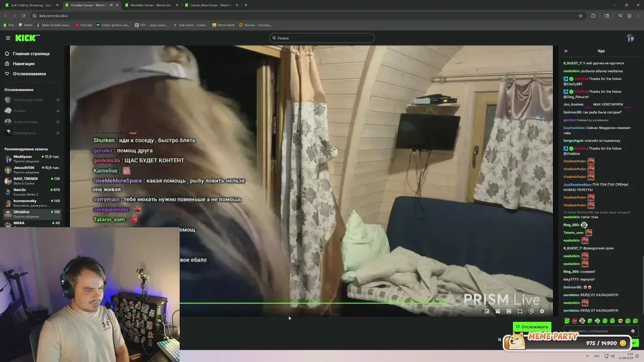The height and width of the screenshot is (362, 644).
Task: Click Jan_Koshek username in chat
Action: click(574, 105)
